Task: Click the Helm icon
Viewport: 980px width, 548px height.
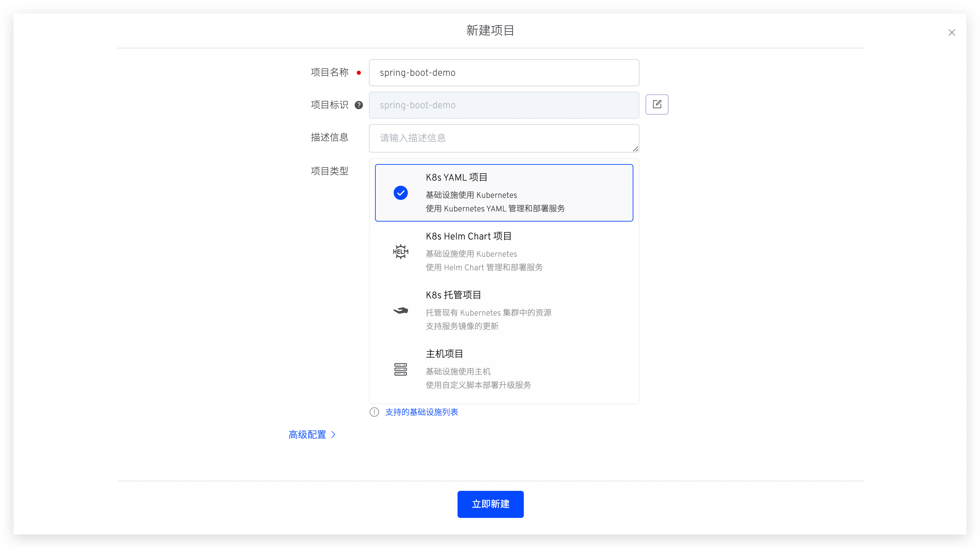Action: click(401, 252)
